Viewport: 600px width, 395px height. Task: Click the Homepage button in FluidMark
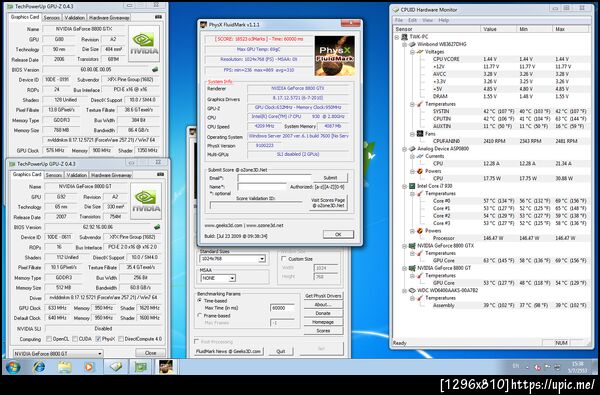[x=323, y=322]
